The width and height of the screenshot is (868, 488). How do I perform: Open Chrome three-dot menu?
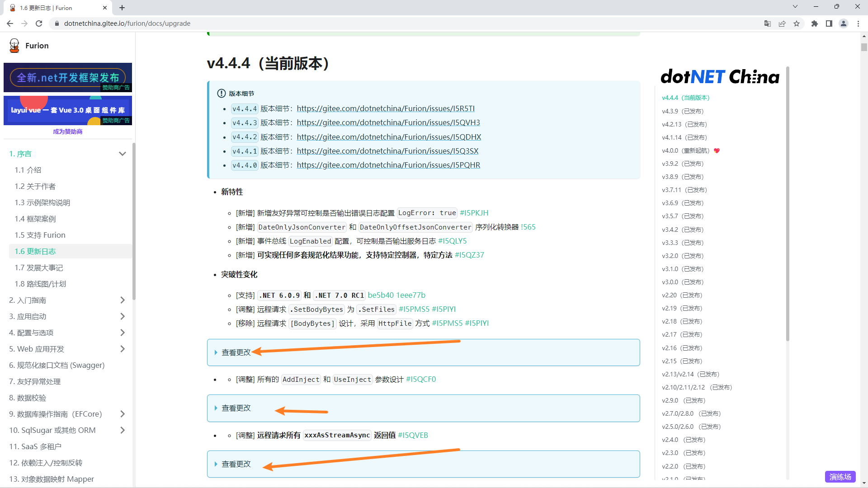tap(858, 23)
